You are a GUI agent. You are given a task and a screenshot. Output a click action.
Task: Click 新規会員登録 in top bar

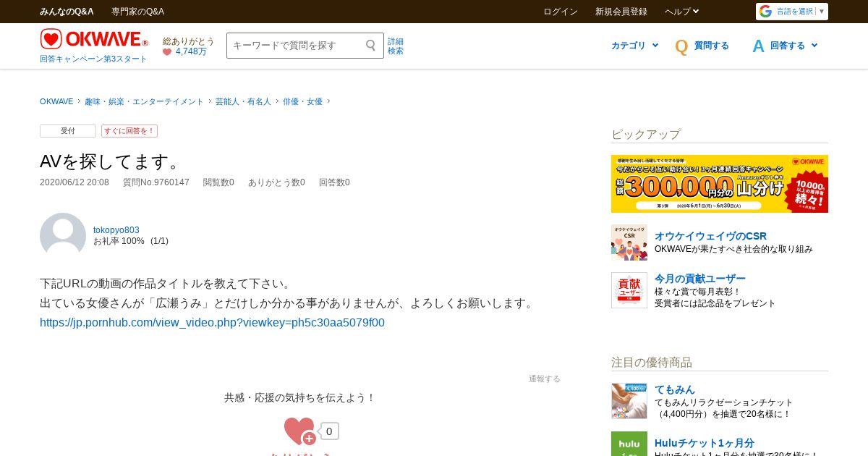tap(621, 12)
